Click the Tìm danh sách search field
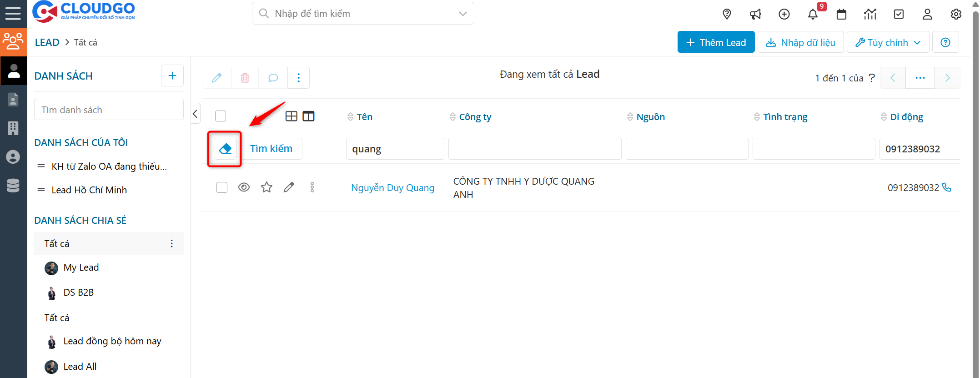This screenshot has height=378, width=980. pos(109,110)
